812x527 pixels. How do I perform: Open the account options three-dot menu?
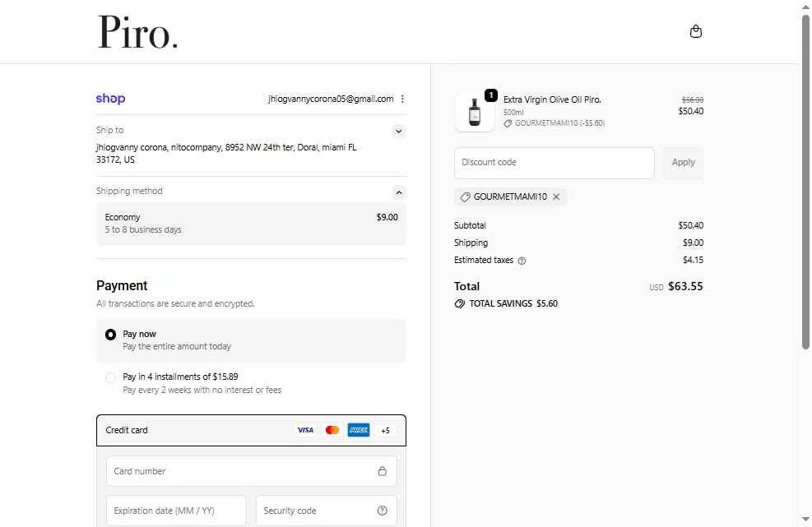click(402, 99)
